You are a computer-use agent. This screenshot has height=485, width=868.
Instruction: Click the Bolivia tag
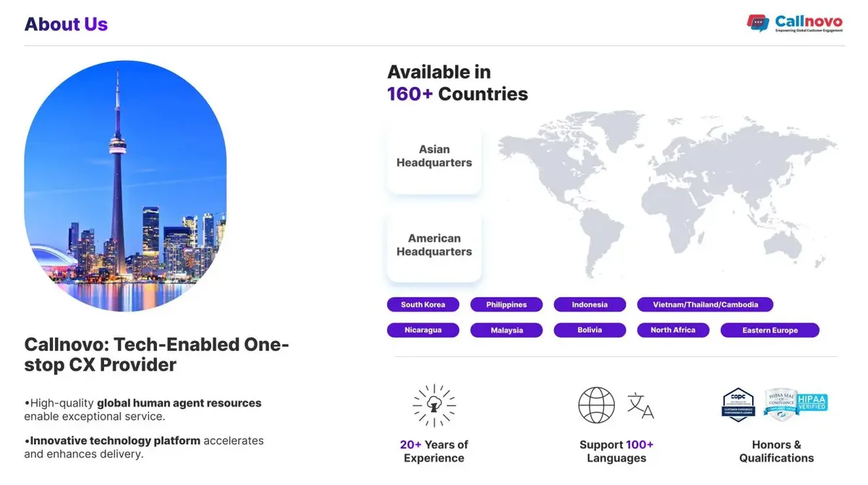point(590,330)
